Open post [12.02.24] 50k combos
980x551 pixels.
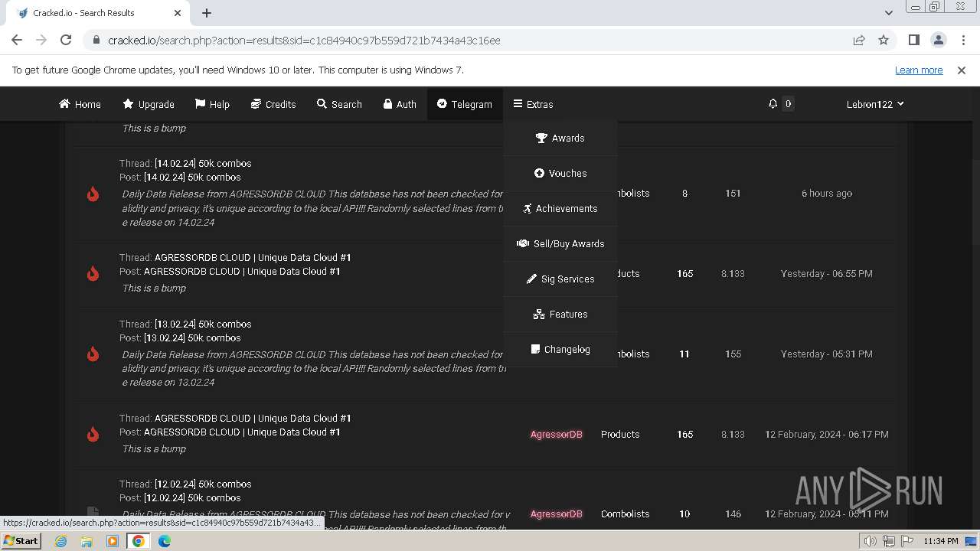pyautogui.click(x=192, y=497)
